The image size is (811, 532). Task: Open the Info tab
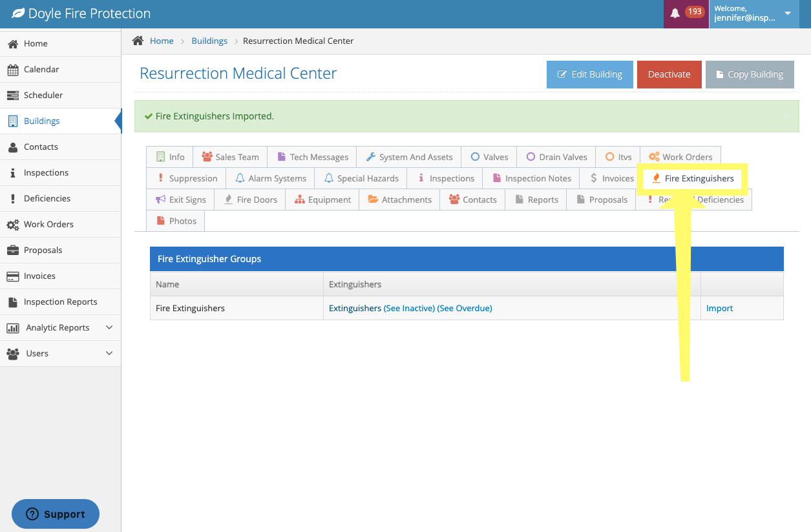(170, 157)
